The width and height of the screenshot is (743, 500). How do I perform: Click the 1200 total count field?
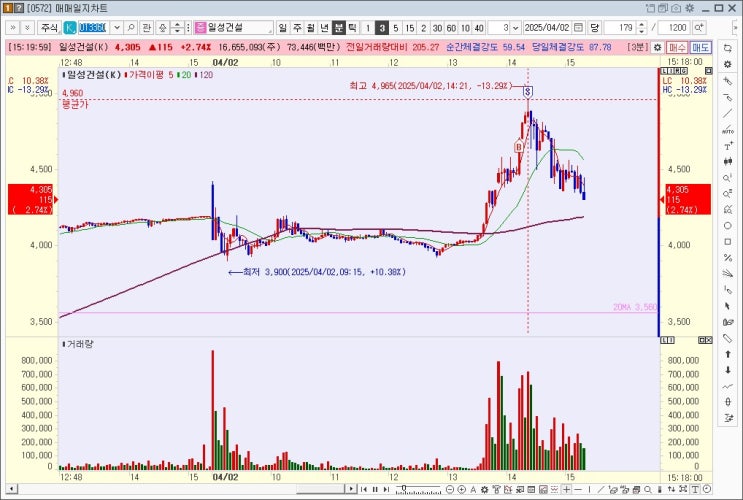(674, 28)
